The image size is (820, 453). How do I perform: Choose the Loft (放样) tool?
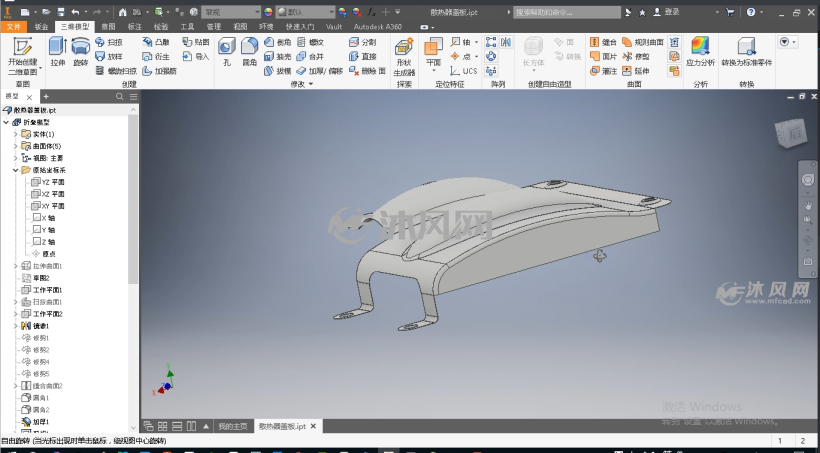point(109,56)
